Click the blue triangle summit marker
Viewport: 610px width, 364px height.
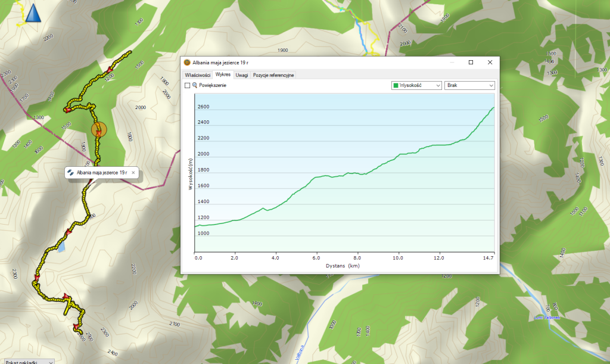point(33,13)
